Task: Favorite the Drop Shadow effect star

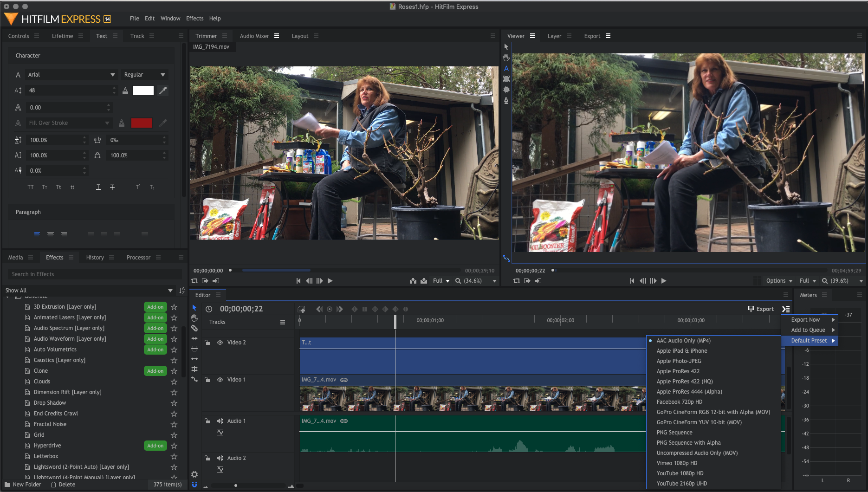Action: (x=174, y=403)
